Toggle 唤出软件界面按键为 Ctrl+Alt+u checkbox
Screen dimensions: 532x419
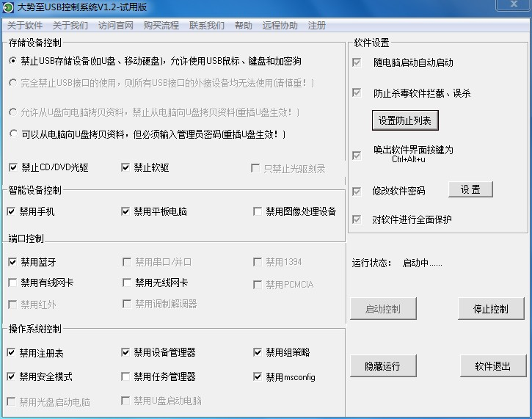tap(356, 156)
